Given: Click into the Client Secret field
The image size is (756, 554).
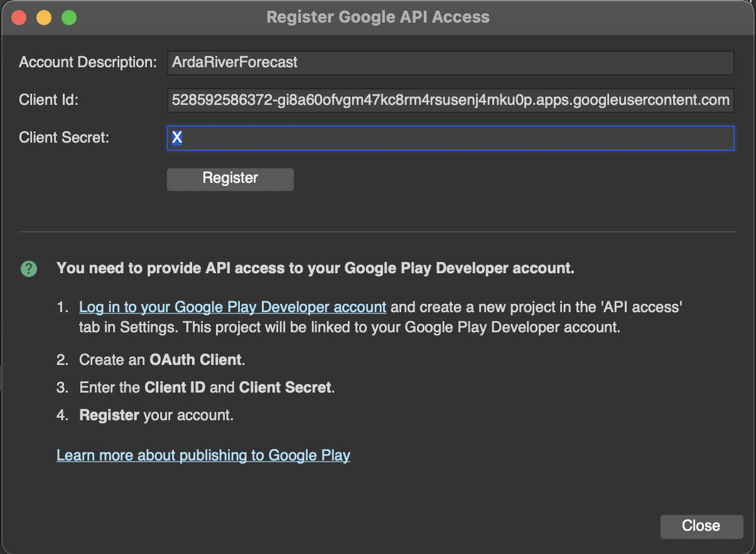Looking at the screenshot, I should point(450,138).
